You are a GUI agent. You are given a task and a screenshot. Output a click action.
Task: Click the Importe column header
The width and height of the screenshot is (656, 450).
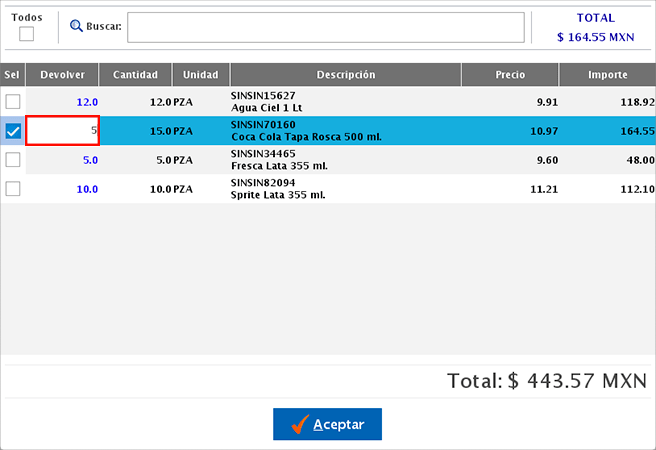607,75
